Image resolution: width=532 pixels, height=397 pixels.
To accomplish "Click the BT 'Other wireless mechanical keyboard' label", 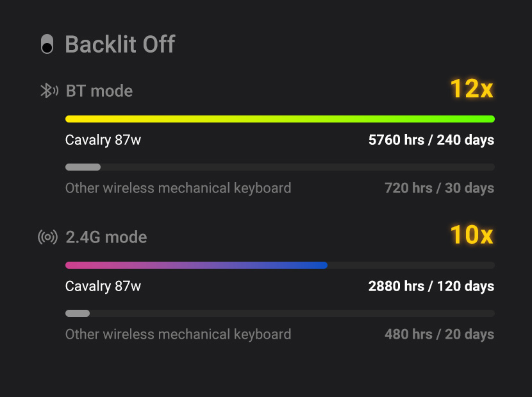I will (178, 189).
